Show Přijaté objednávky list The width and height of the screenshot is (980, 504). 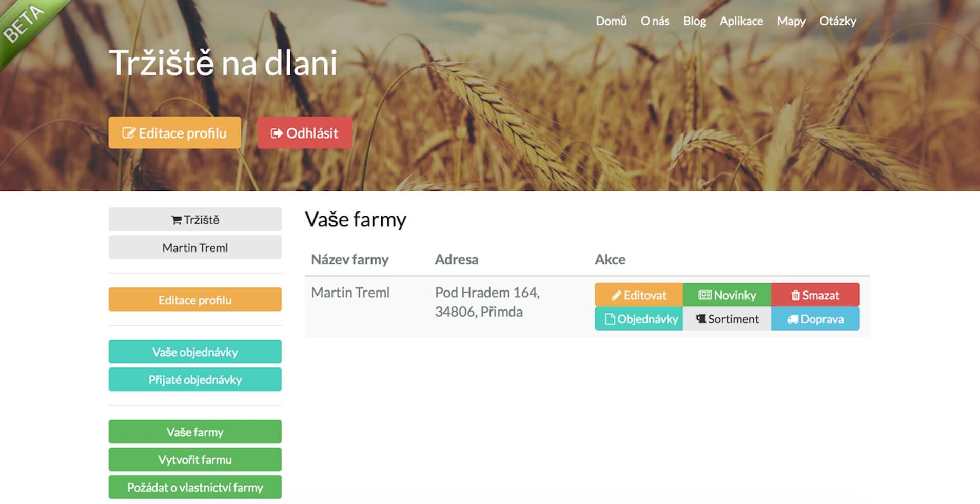195,380
